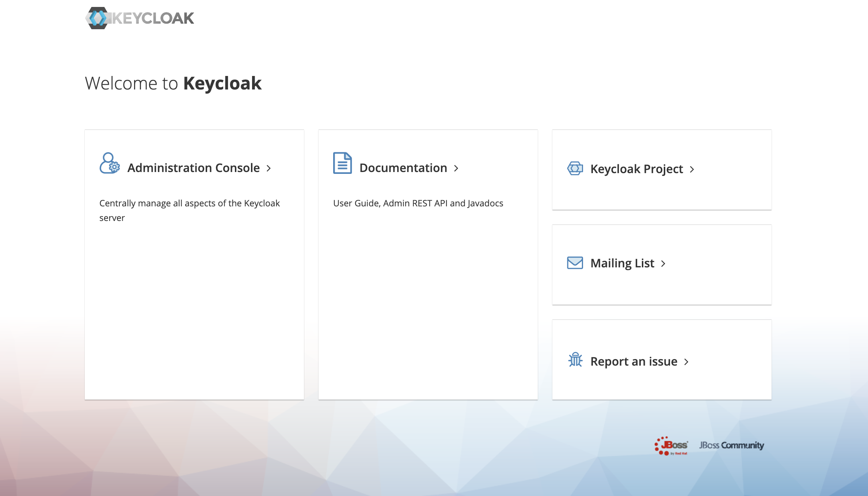Click the chevron next to Documentation
The height and width of the screenshot is (496, 868).
pyautogui.click(x=456, y=168)
